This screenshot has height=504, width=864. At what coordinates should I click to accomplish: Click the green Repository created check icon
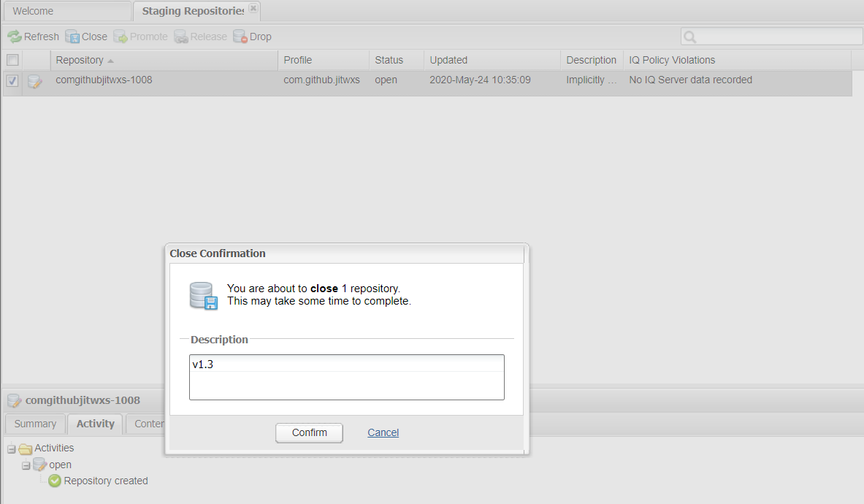coord(55,481)
